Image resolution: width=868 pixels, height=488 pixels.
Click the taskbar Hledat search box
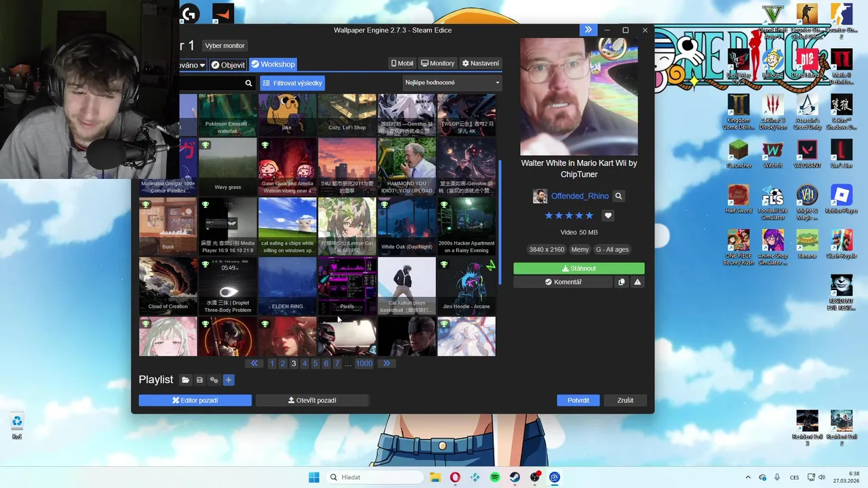(x=373, y=477)
